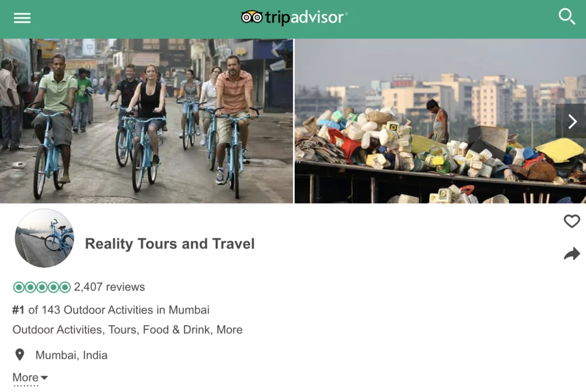This screenshot has width=586, height=392.
Task: Share listing using the arrow icon
Action: pyautogui.click(x=572, y=254)
